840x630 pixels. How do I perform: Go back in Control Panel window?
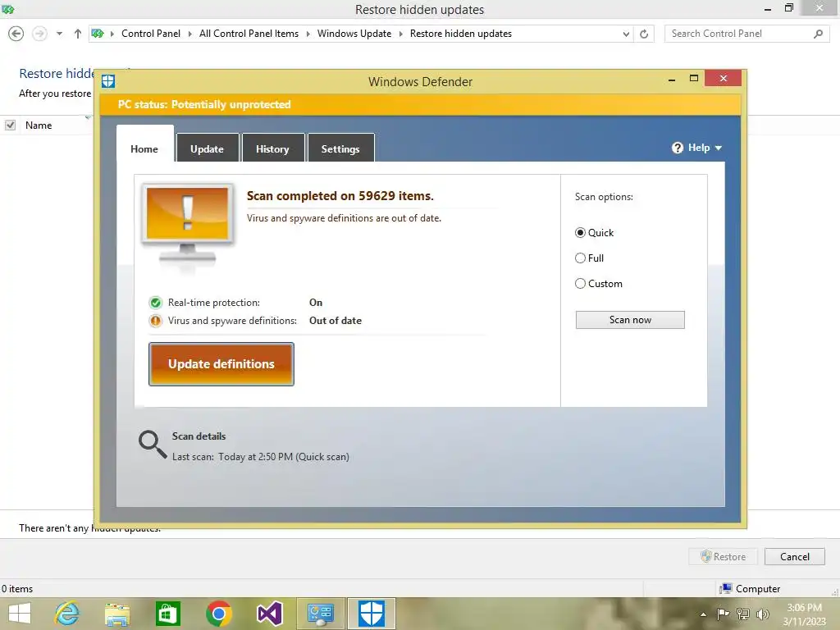16,34
